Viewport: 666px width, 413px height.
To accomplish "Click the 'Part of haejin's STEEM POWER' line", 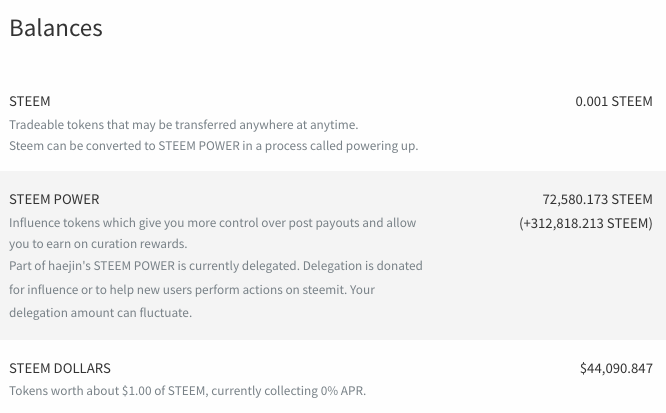I will tap(216, 266).
